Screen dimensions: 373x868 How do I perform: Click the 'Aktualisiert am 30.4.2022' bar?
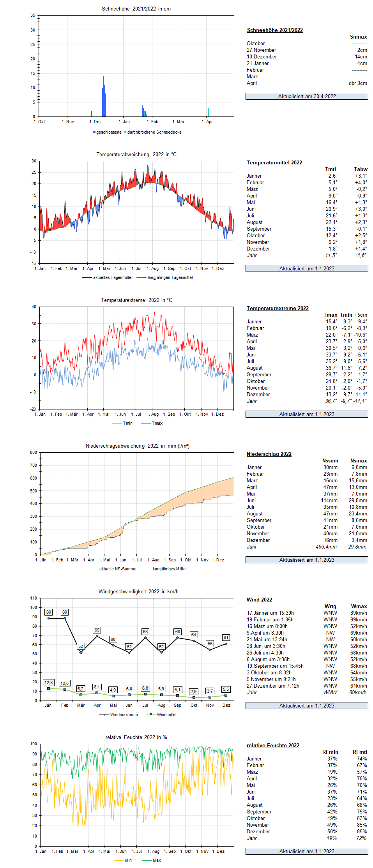[307, 96]
